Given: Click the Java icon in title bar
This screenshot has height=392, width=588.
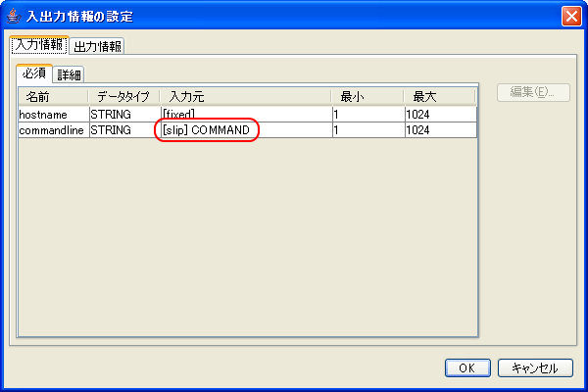Looking at the screenshot, I should point(14,16).
